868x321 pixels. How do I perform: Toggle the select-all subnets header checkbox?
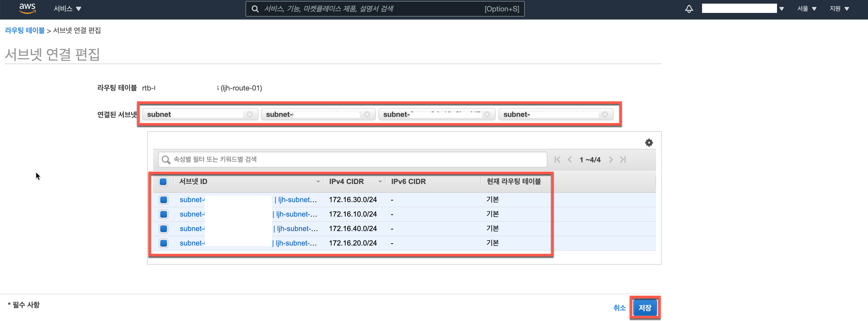163,181
